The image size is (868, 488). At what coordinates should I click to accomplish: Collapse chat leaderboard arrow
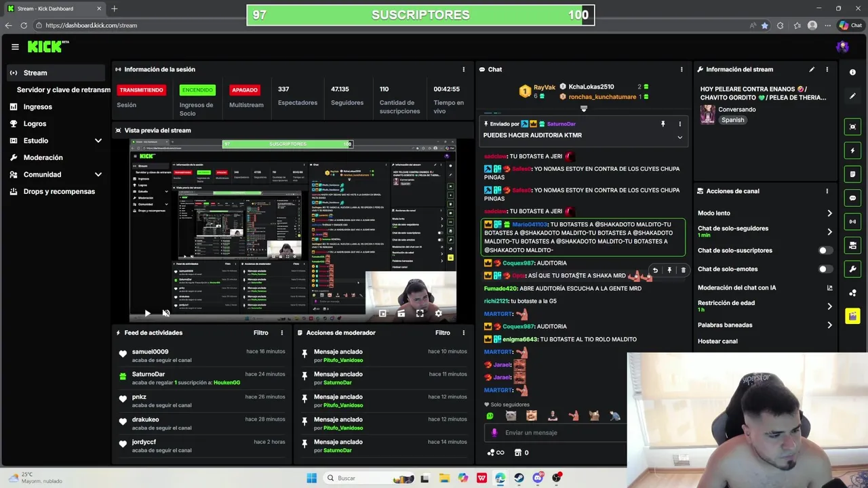pyautogui.click(x=583, y=108)
